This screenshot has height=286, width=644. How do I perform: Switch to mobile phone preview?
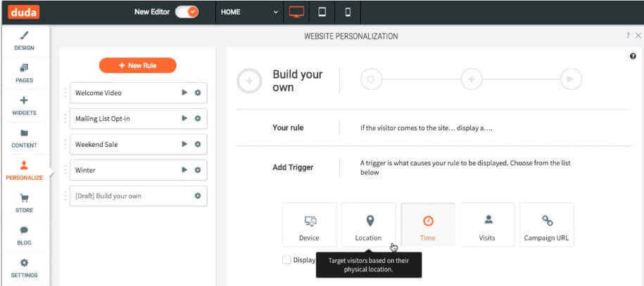coord(348,12)
